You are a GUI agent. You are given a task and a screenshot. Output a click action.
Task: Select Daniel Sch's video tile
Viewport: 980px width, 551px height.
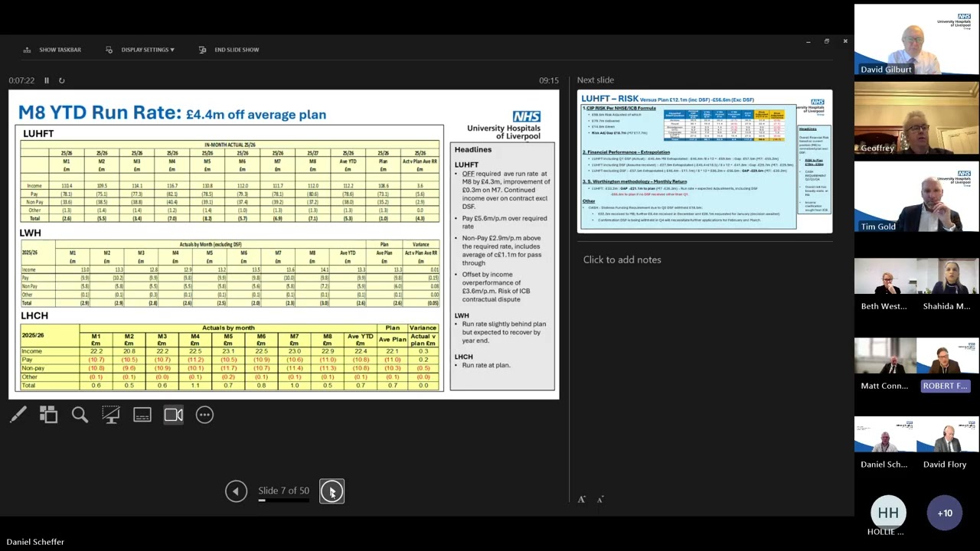(x=885, y=444)
